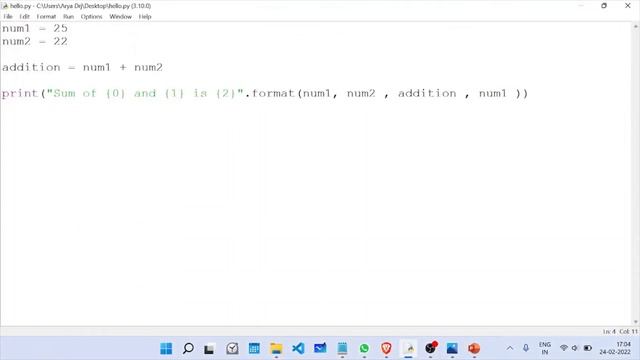Open the Calendar app in taskbar
The width and height of the screenshot is (640, 360).
pyautogui.click(x=254, y=348)
